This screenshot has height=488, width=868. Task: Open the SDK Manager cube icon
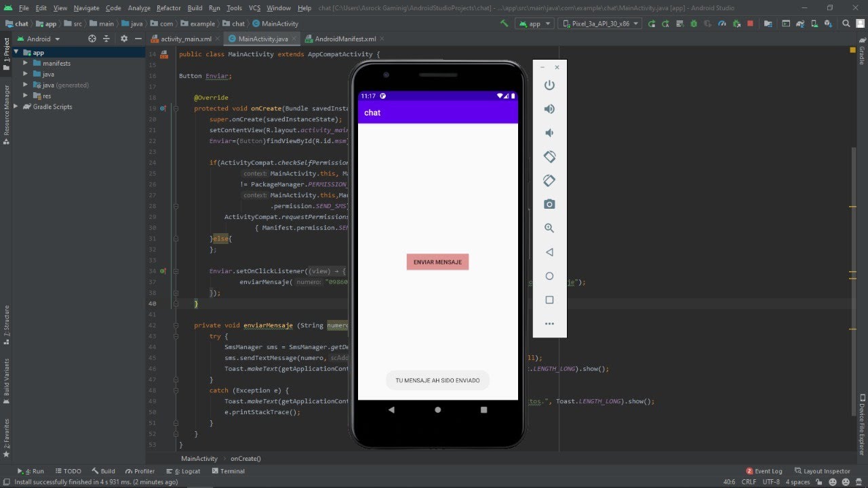[828, 23]
